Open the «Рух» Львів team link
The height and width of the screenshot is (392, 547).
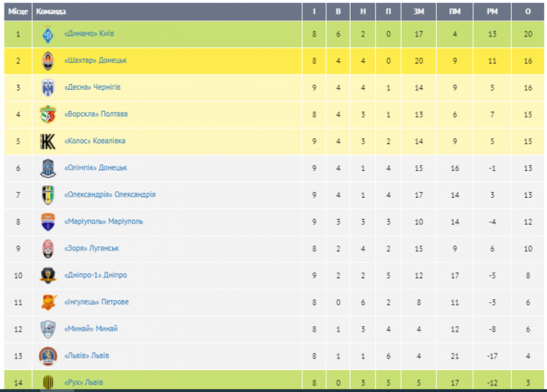coord(84,383)
